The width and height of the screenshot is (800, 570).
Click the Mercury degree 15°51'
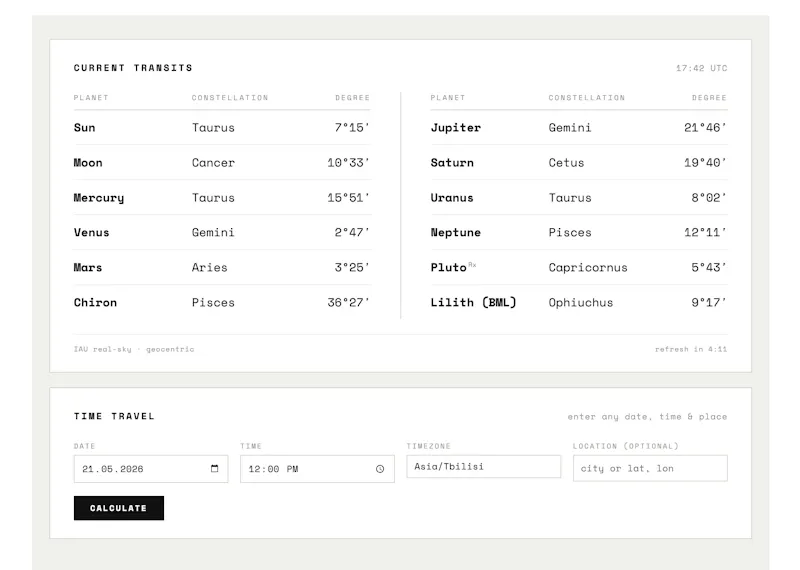coord(348,198)
